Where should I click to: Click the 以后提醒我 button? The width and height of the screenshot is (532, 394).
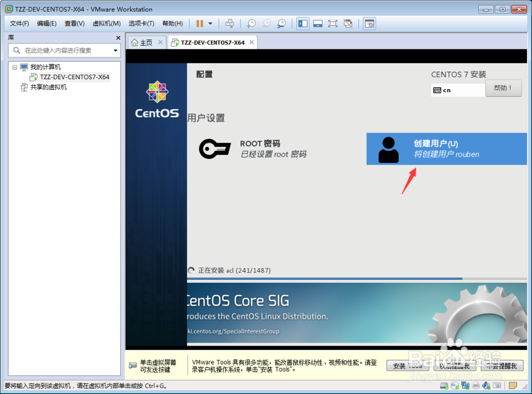click(x=455, y=366)
